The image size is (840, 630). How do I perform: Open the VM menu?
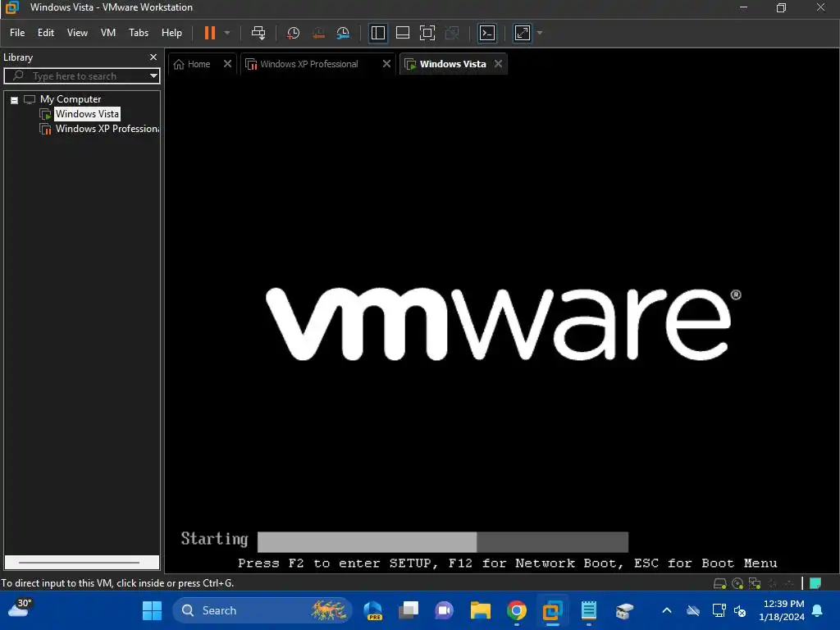pyautogui.click(x=108, y=33)
